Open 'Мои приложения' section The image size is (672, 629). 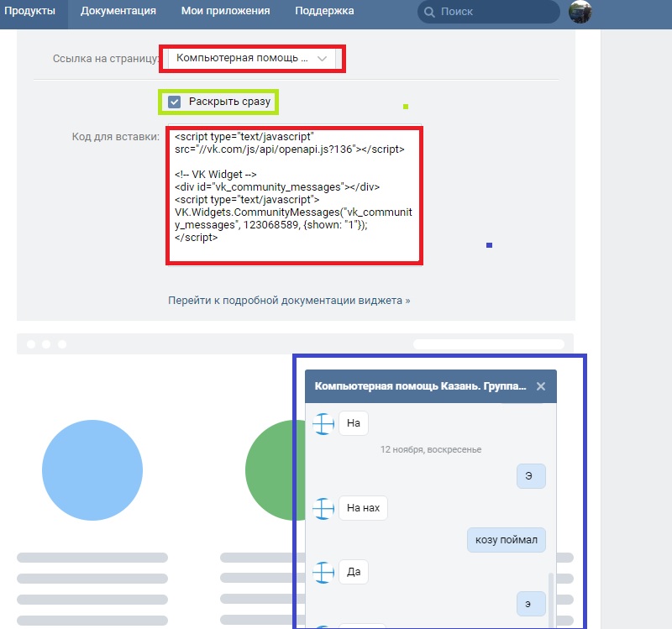pyautogui.click(x=225, y=11)
